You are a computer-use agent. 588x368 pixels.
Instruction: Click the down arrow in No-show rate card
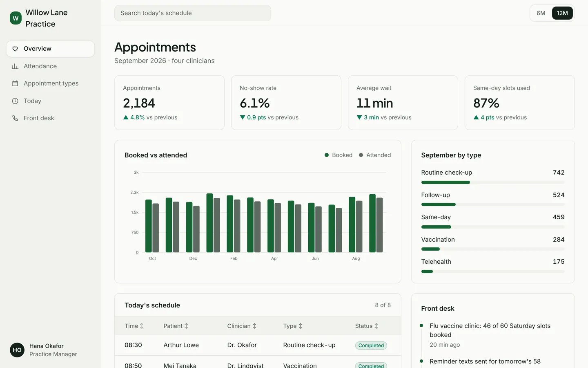[x=243, y=117]
